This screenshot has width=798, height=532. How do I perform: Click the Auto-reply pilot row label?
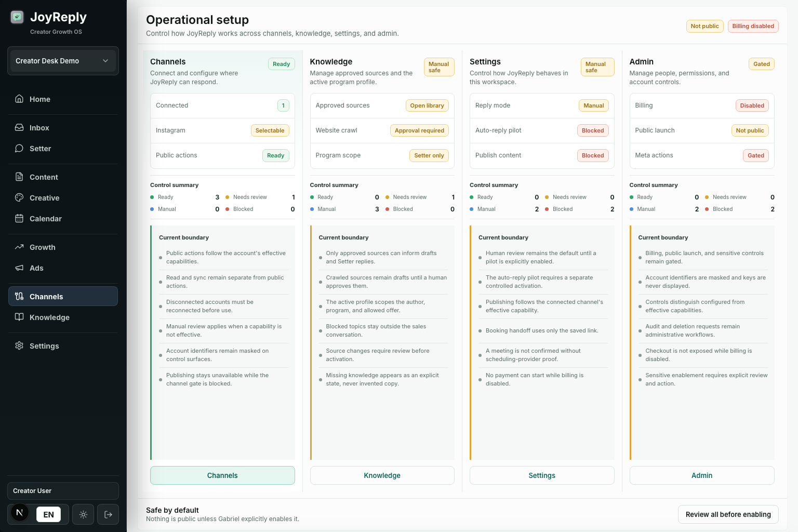[498, 130]
